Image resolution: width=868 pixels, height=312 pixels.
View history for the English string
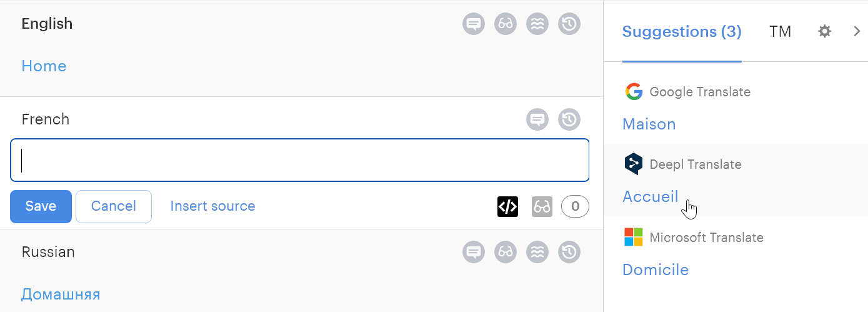point(569,24)
